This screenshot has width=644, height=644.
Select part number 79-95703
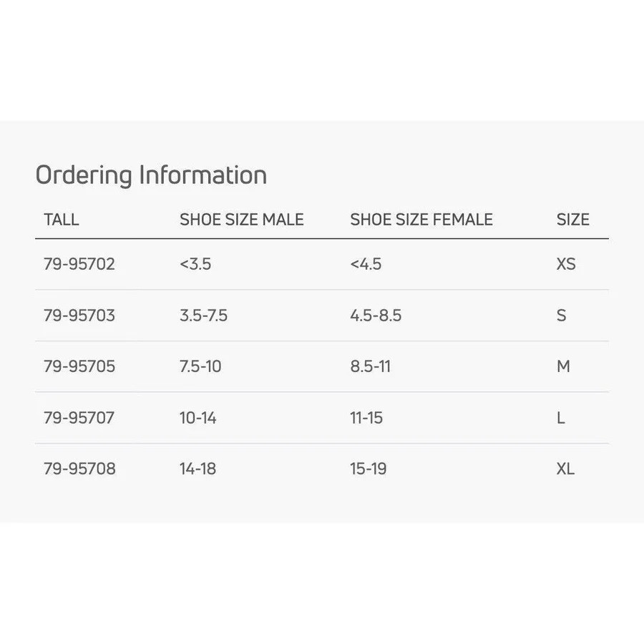[79, 316]
